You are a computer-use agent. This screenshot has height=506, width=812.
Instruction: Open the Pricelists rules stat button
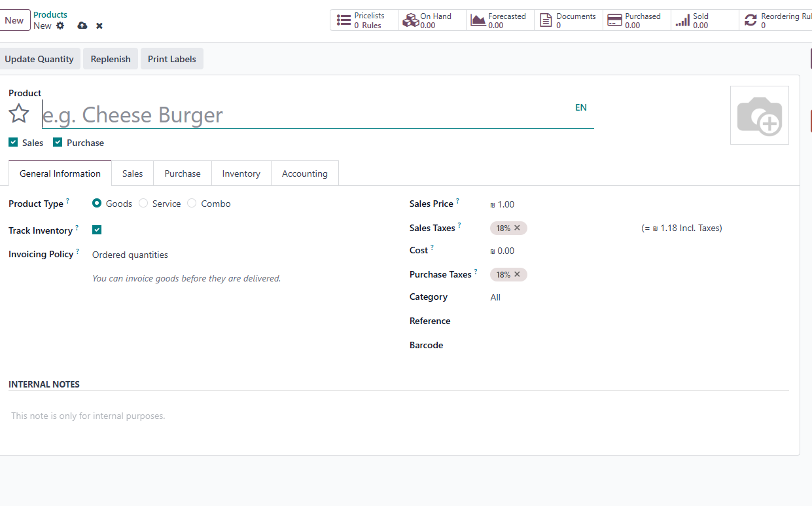(364, 20)
